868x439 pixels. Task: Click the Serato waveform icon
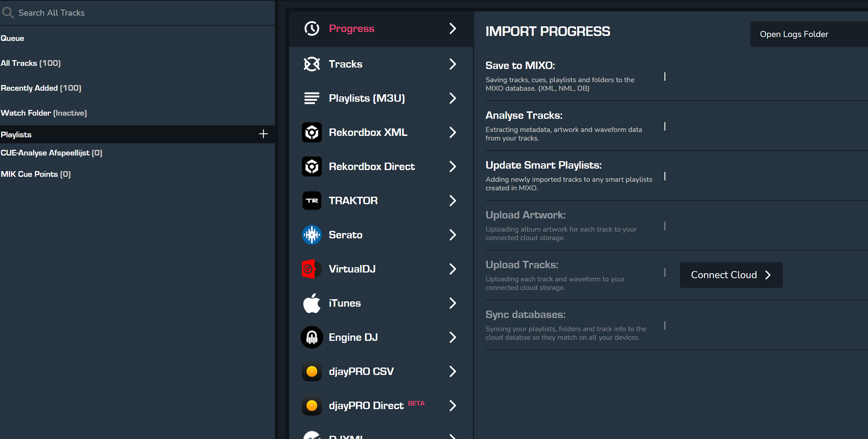pos(312,235)
